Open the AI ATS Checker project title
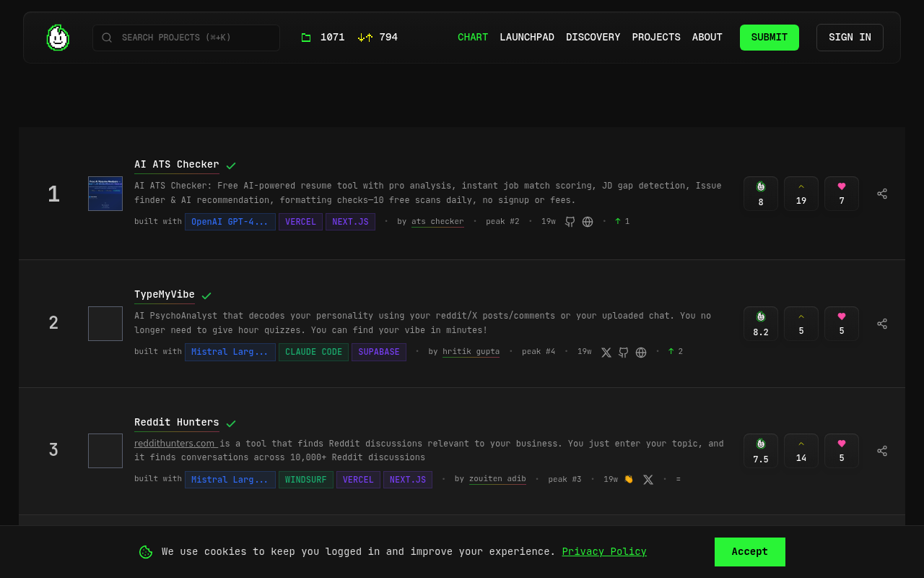924x578 pixels. tap(177, 165)
